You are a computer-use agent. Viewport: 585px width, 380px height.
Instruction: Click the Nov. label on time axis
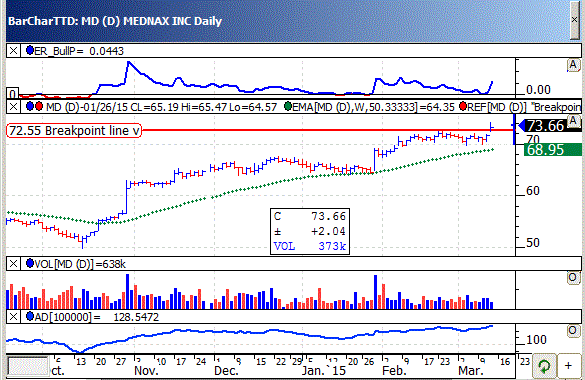tap(146, 371)
